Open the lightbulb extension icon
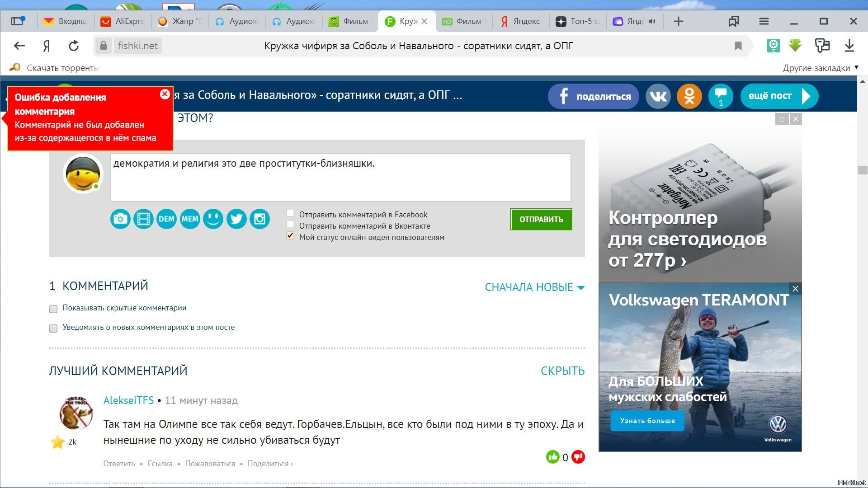 click(x=773, y=46)
